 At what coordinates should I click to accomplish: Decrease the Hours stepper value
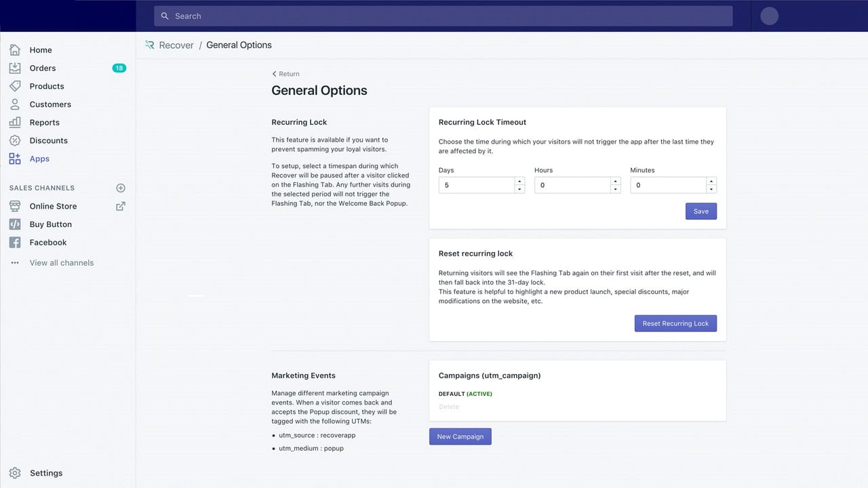click(616, 189)
